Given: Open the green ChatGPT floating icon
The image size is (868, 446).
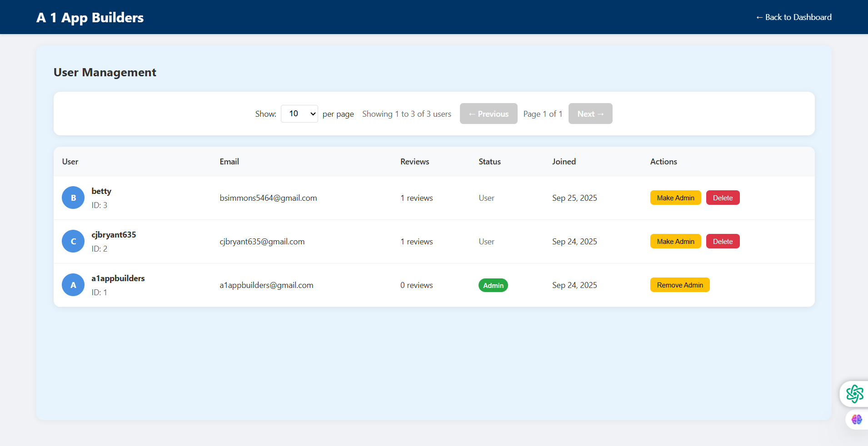Looking at the screenshot, I should (x=854, y=394).
